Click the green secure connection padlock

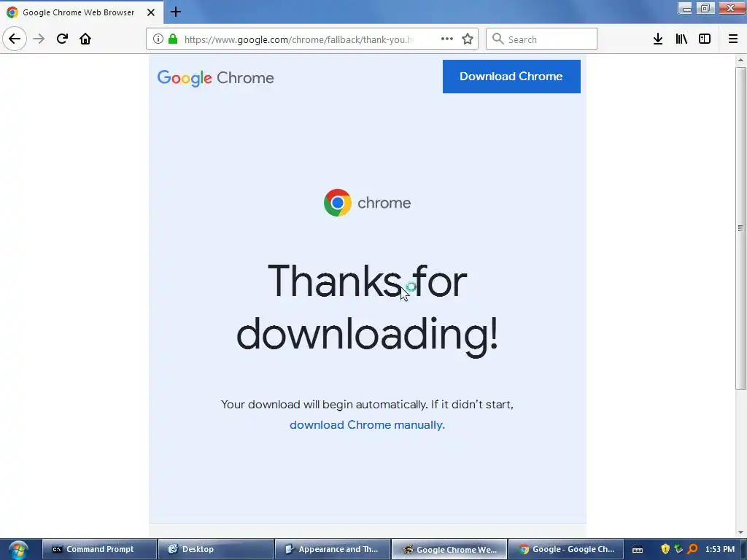point(173,39)
